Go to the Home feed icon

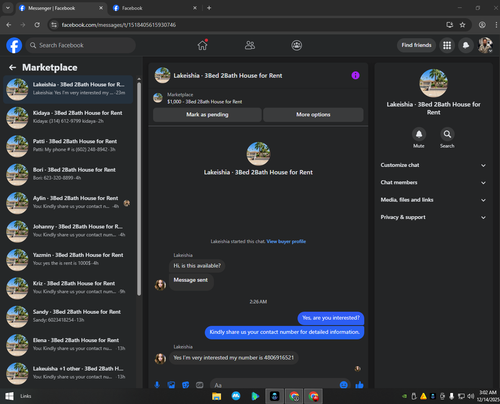click(202, 45)
